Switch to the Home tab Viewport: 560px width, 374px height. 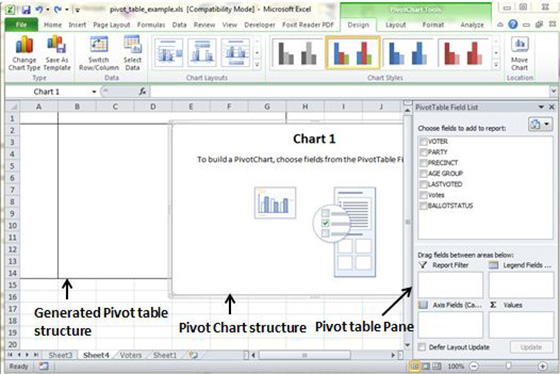(53, 25)
